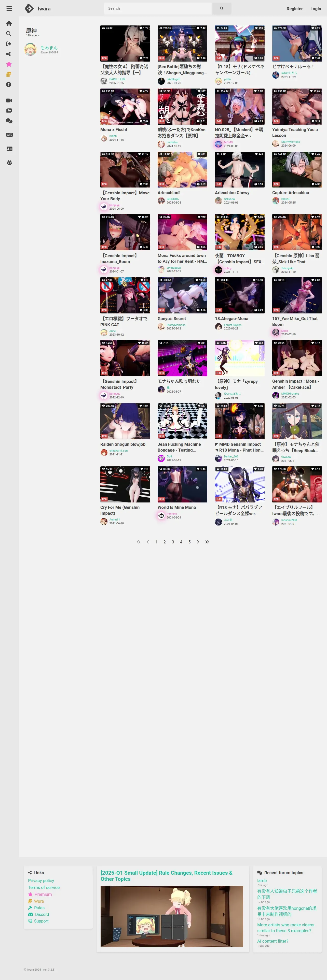Click uploader name StarryMomoko under Ganyu's Secret
Image resolution: width=327 pixels, height=980 pixels.
176,325
